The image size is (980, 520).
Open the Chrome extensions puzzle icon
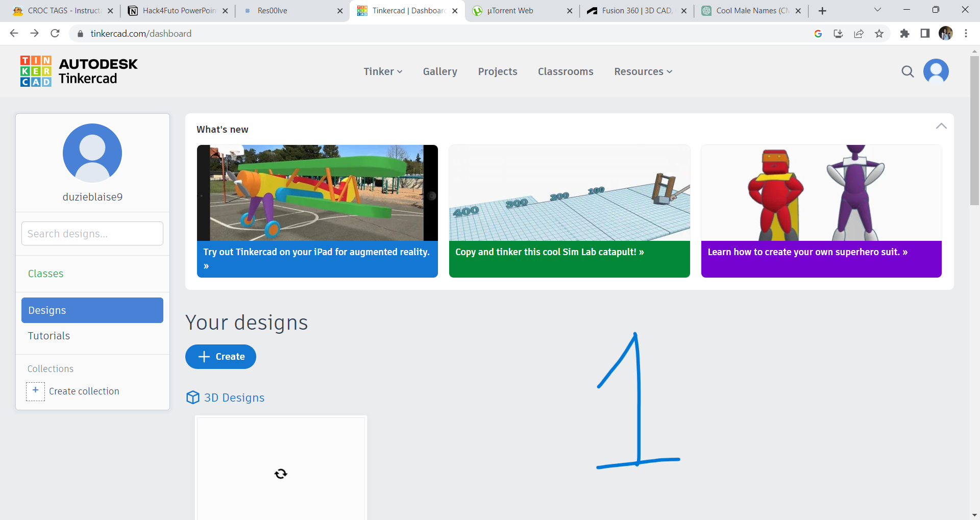tap(904, 33)
